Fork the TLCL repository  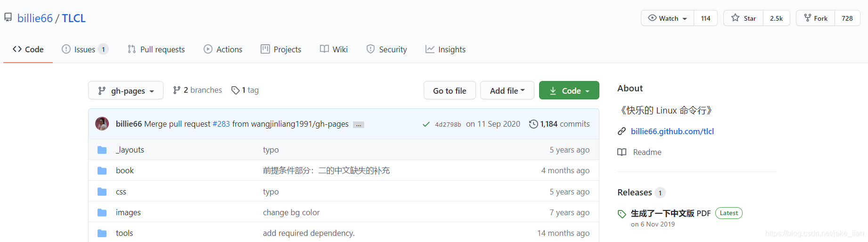click(815, 18)
